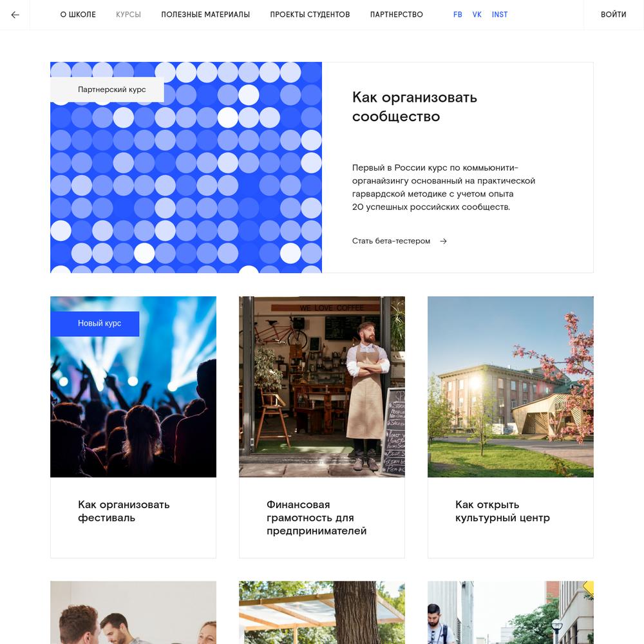Screen dimensions: 644x644
Task: Click the back arrow icon
Action: [x=15, y=15]
